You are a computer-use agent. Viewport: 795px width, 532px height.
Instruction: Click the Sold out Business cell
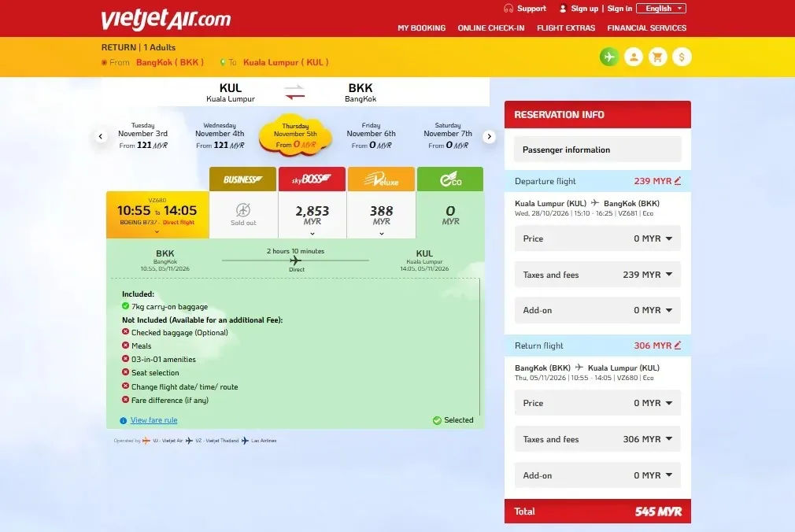coord(243,215)
